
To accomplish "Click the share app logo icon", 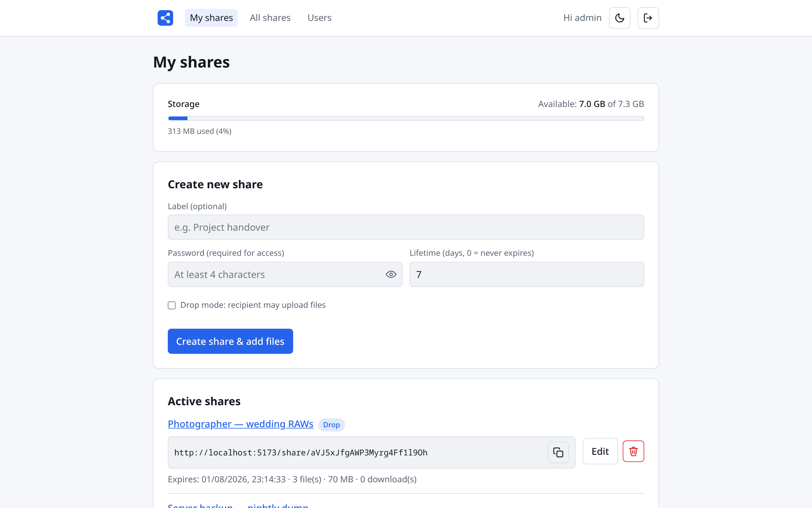I will [x=165, y=18].
